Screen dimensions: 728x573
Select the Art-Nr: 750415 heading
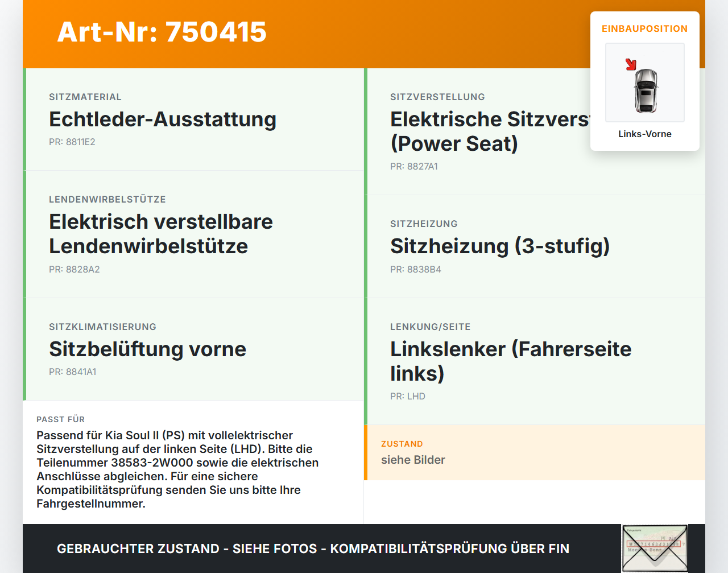click(162, 32)
